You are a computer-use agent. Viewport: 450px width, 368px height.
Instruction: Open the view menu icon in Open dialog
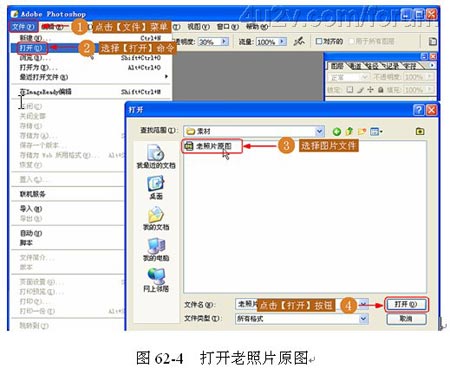tap(376, 131)
